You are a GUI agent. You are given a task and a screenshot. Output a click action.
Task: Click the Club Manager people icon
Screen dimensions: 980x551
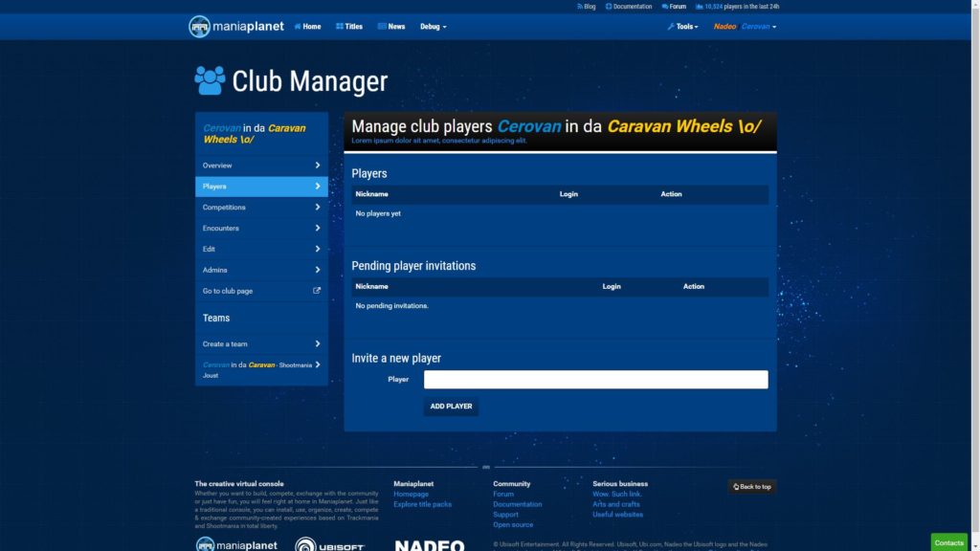coord(210,80)
